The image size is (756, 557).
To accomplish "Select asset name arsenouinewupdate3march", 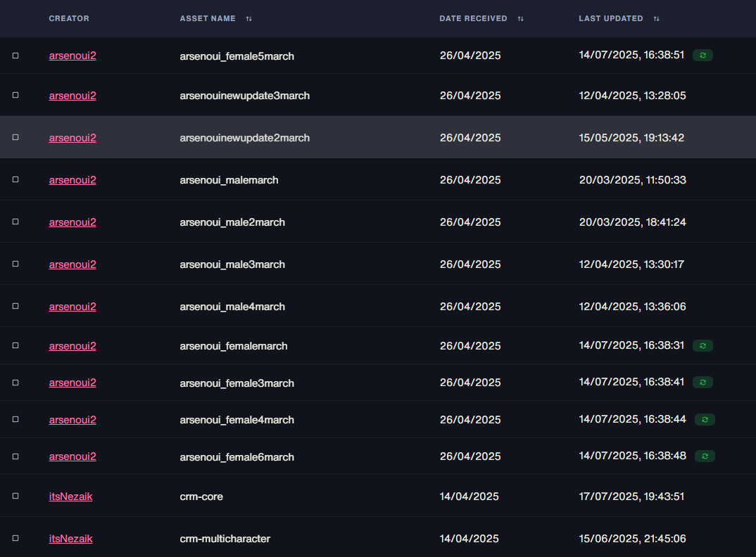I will [244, 96].
